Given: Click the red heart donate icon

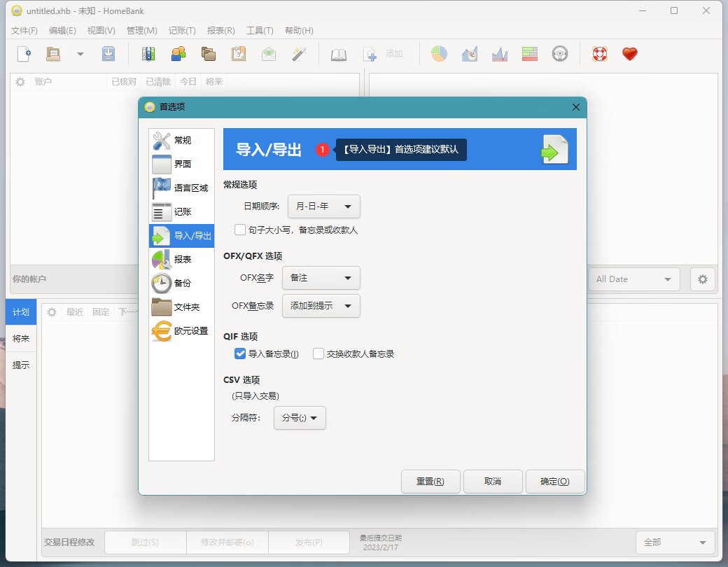Looking at the screenshot, I should (x=630, y=55).
